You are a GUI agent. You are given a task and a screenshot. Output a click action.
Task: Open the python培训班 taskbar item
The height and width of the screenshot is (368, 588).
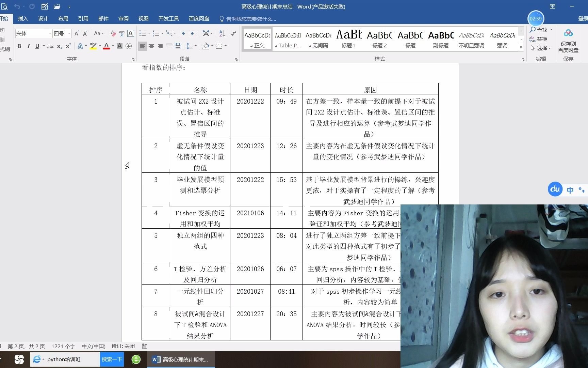[x=65, y=359]
